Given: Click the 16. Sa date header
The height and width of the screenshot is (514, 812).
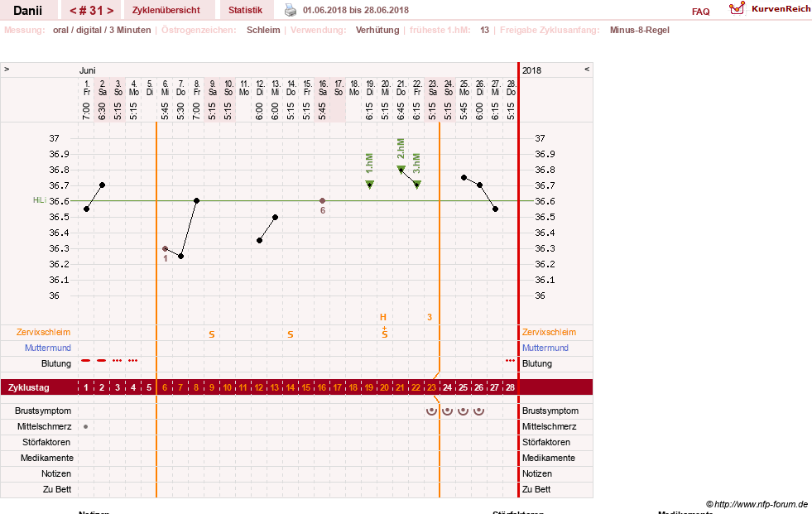Looking at the screenshot, I should click(322, 88).
